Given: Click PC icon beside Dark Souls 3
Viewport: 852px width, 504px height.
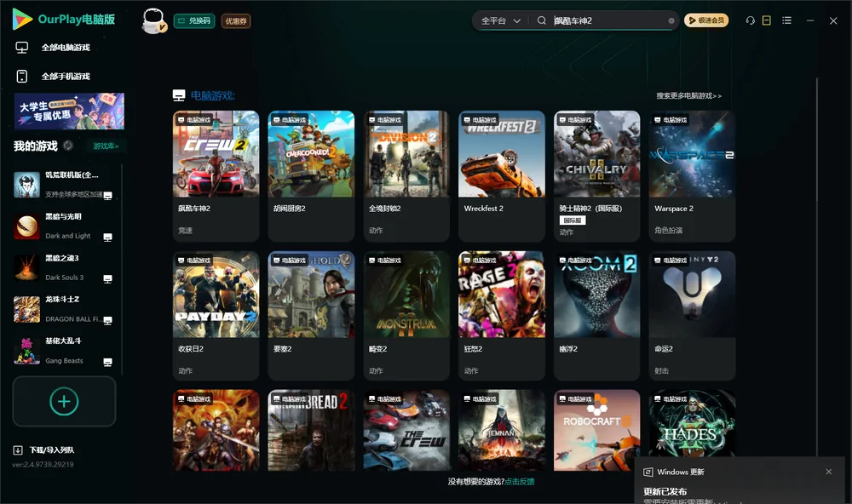Looking at the screenshot, I should click(x=107, y=279).
